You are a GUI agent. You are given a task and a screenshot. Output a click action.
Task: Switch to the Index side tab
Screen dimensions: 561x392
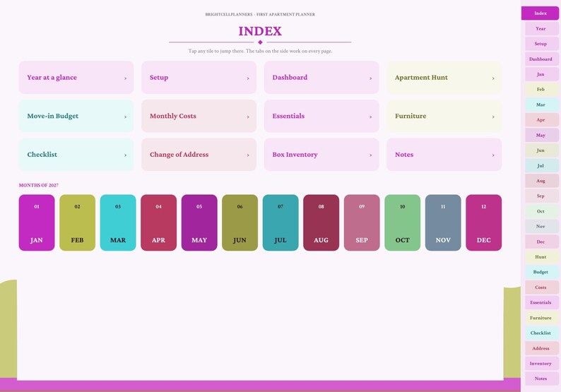[x=541, y=13]
